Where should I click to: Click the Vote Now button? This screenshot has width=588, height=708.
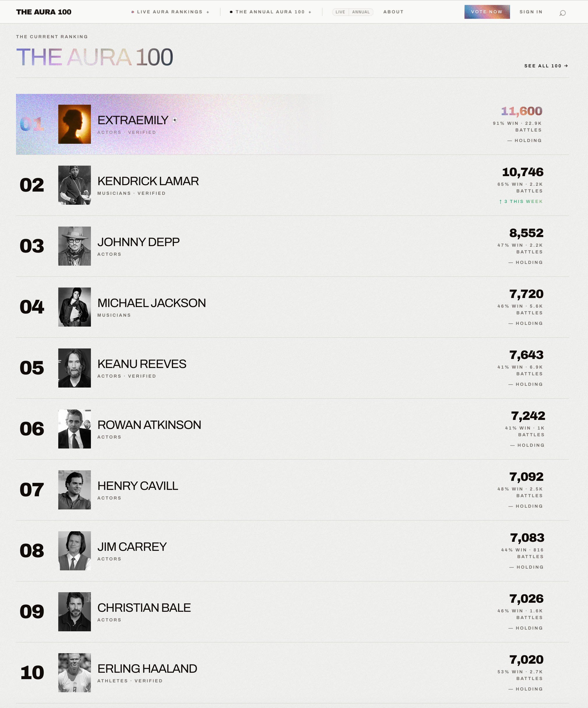(x=487, y=12)
